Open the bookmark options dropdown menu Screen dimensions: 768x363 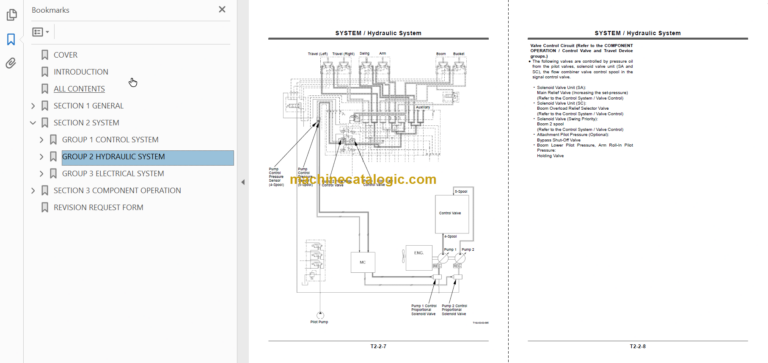click(41, 32)
